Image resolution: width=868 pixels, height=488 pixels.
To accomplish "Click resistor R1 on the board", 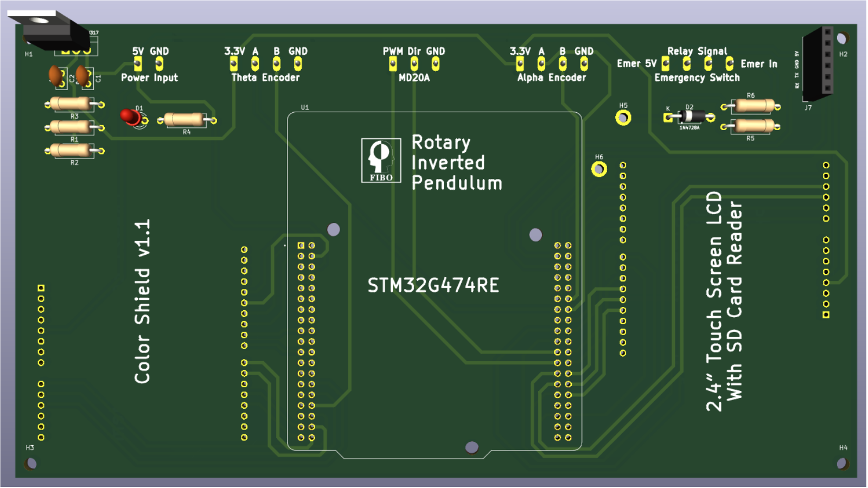I will (x=73, y=127).
